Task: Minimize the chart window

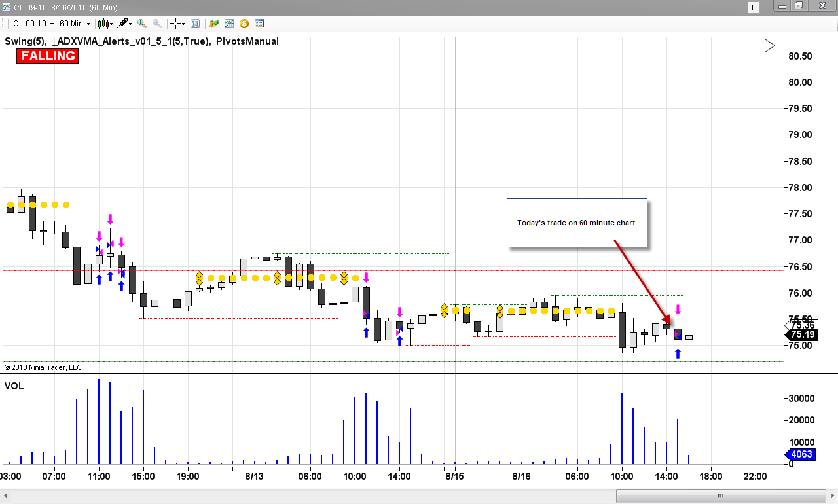Action: [782, 6]
